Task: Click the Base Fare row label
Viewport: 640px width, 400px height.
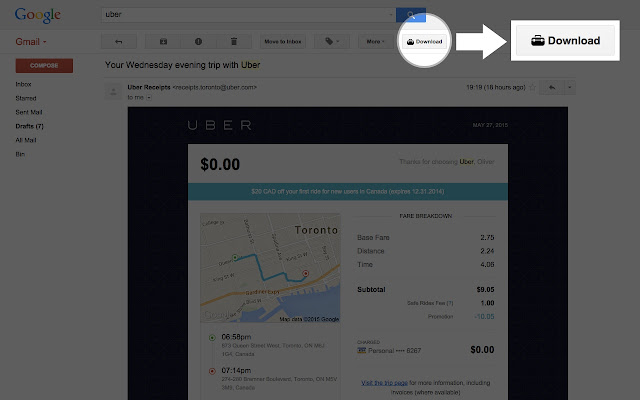Action: click(x=373, y=237)
